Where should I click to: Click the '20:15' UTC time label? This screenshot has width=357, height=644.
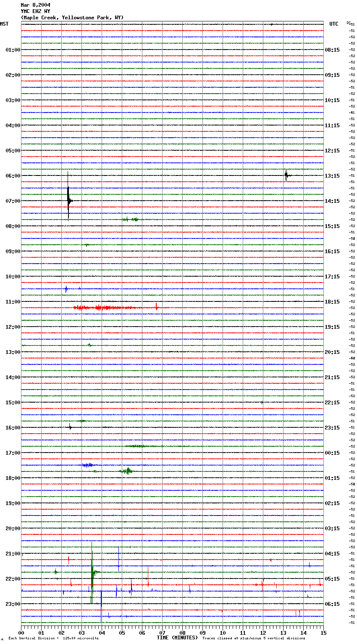[332, 352]
